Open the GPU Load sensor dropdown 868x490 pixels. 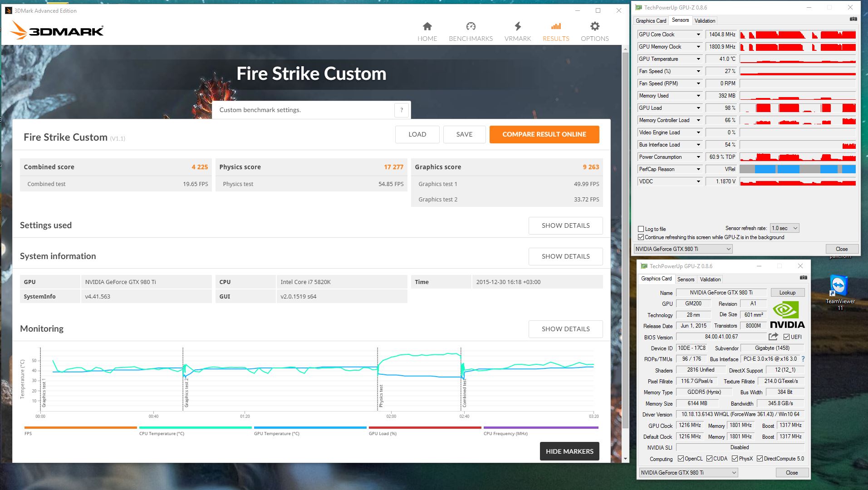698,108
